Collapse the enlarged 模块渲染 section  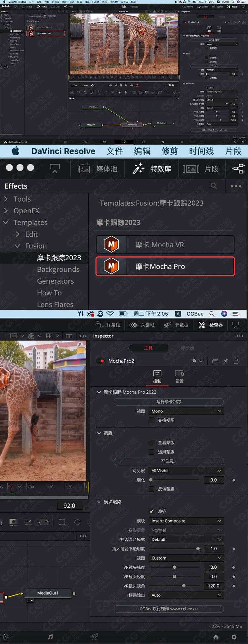click(99, 502)
